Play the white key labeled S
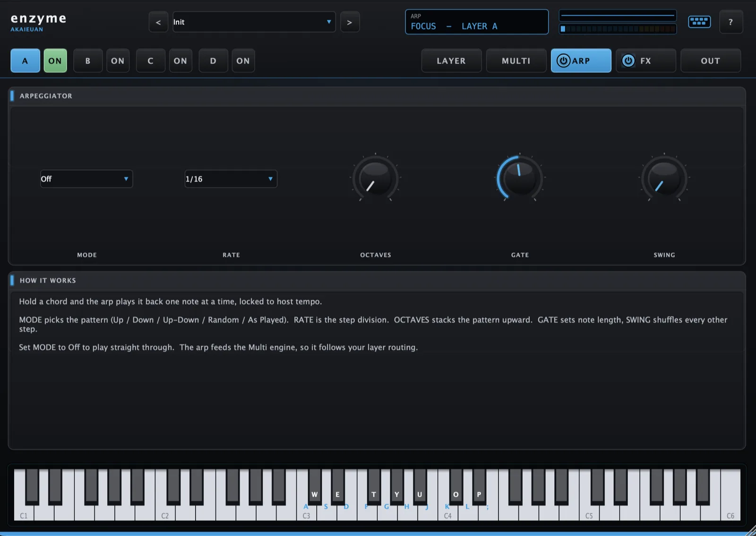 [326, 513]
